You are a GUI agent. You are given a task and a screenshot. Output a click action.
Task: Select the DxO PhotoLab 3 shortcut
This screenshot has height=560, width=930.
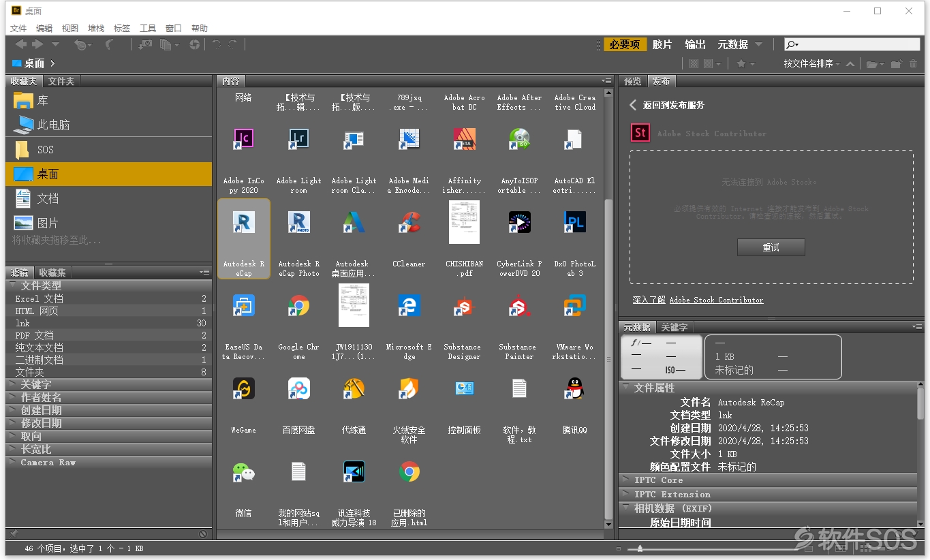click(x=574, y=221)
